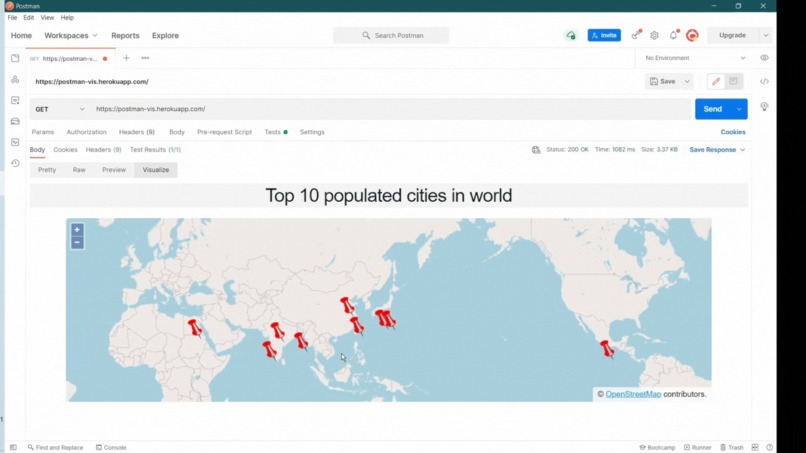Add a new request tab
Screen dimensions: 806x453
click(126, 58)
